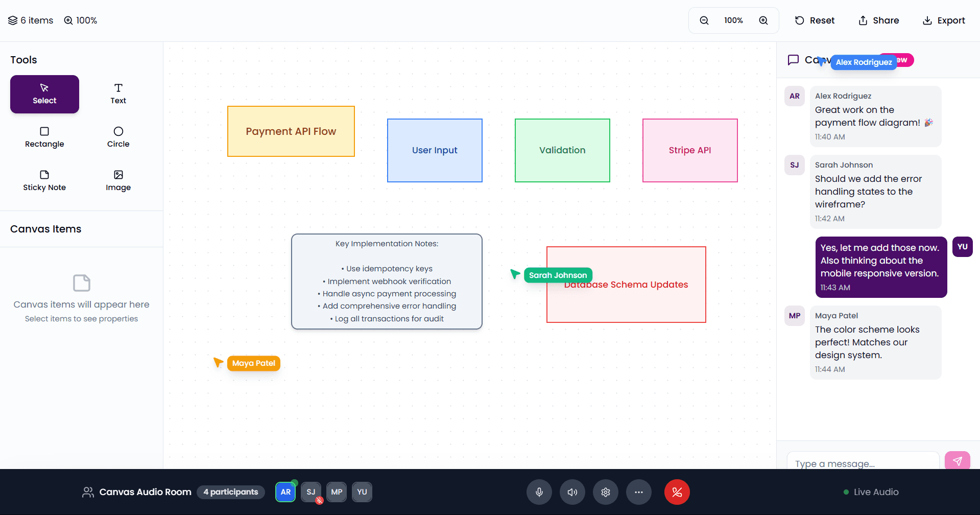Screen dimensions: 980x515
Task: Export the canvas
Action: (943, 20)
